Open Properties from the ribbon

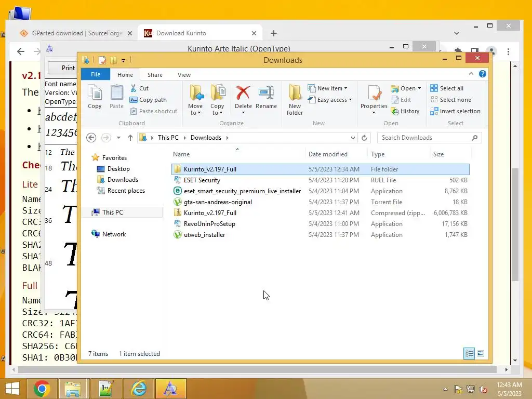click(x=374, y=99)
